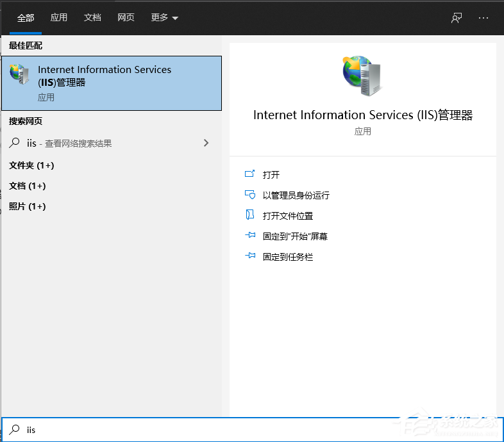
Task: Click 以管理员身份运行 action link
Action: click(x=296, y=195)
